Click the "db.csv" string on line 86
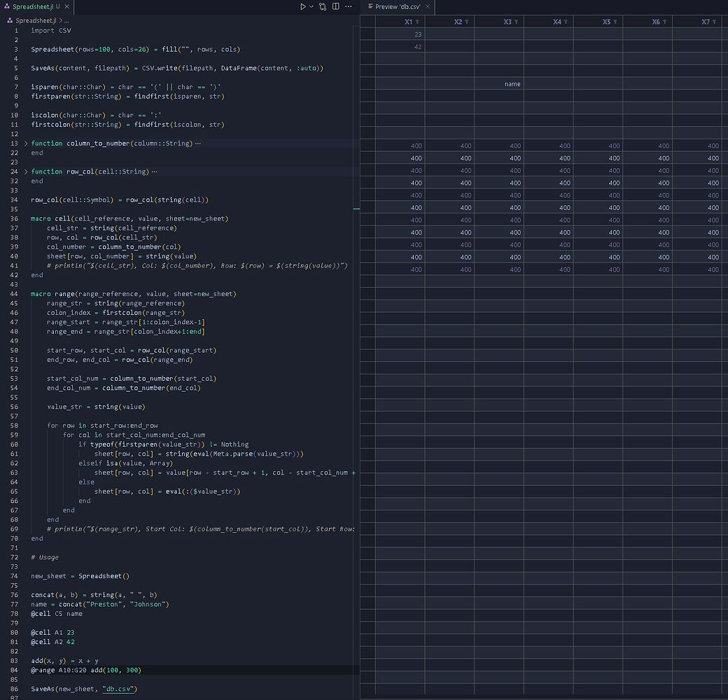The width and height of the screenshot is (728, 700). (x=118, y=689)
